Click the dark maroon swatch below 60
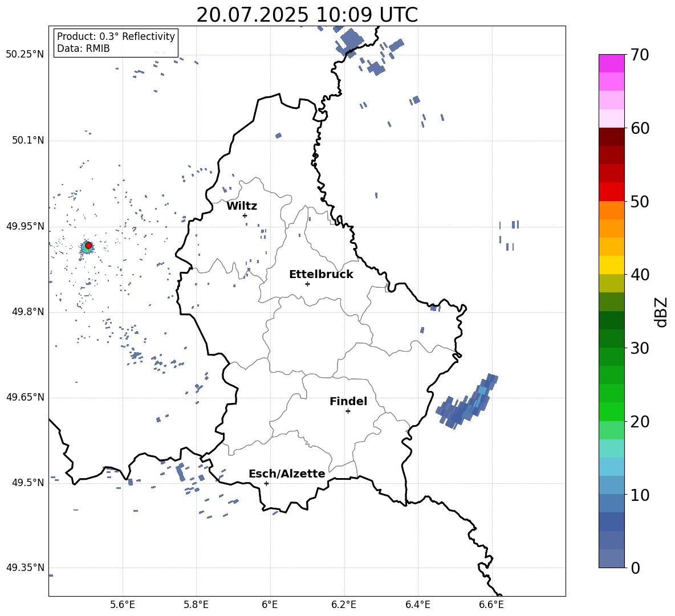The image size is (675, 616). click(x=611, y=137)
